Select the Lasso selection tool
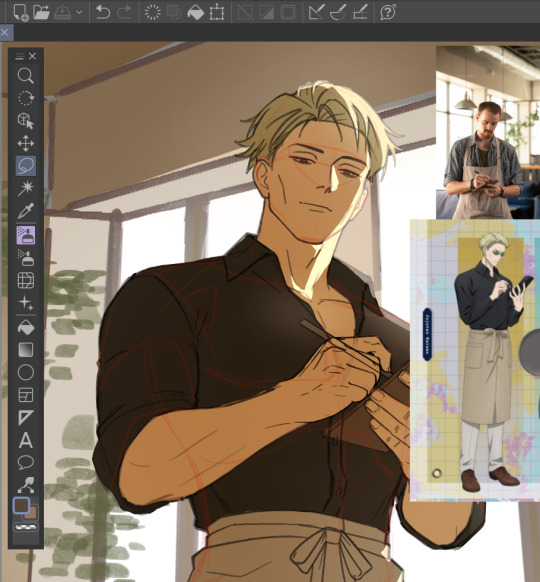 pos(26,166)
